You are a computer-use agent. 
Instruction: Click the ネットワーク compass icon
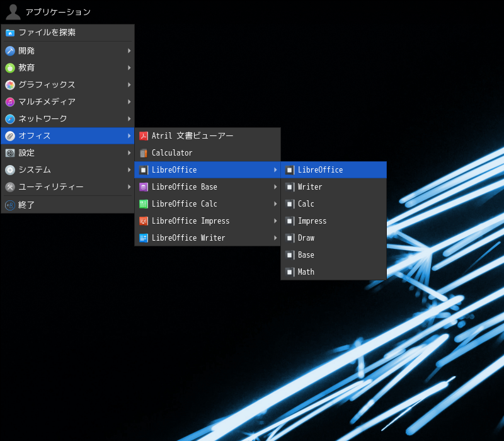click(10, 119)
